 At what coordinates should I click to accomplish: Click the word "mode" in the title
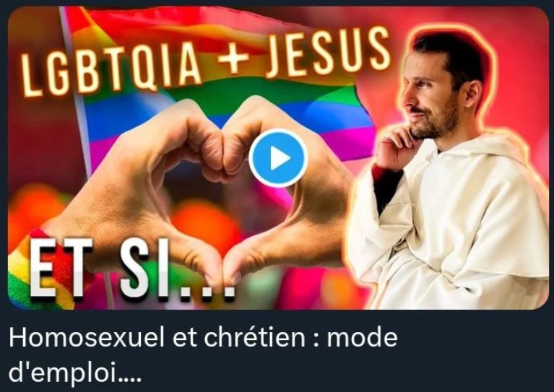click(x=362, y=339)
